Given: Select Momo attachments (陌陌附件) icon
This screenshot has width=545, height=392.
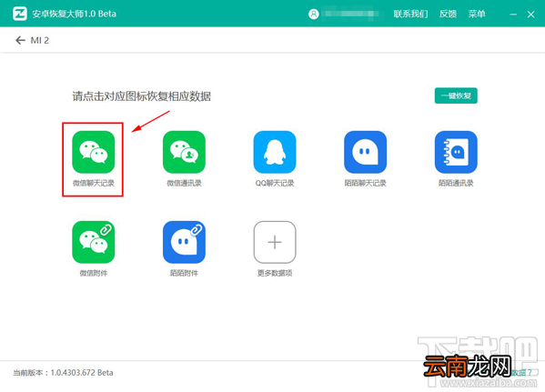Looking at the screenshot, I should pos(184,242).
